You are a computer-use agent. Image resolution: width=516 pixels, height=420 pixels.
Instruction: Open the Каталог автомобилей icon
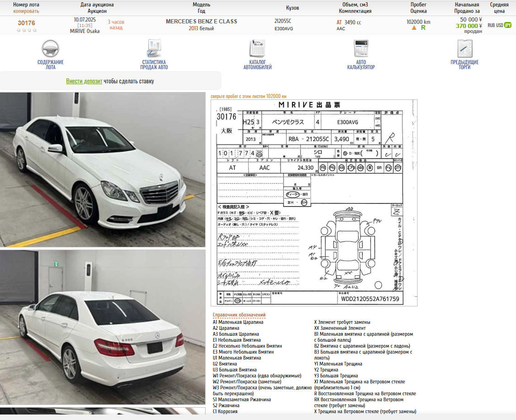pos(257,49)
